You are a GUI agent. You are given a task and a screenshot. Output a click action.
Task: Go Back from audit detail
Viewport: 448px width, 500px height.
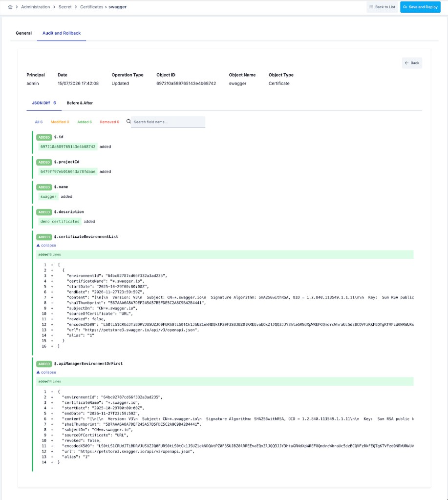tap(412, 63)
